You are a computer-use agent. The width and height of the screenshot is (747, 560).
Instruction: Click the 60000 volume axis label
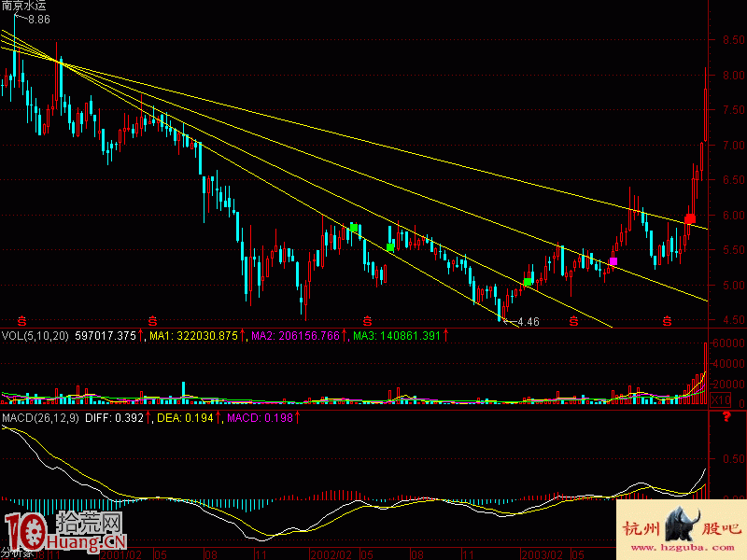[727, 343]
